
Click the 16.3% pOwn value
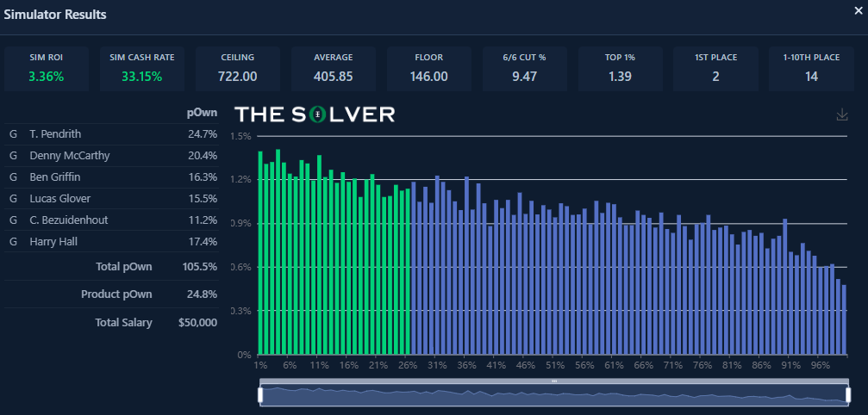pos(203,177)
